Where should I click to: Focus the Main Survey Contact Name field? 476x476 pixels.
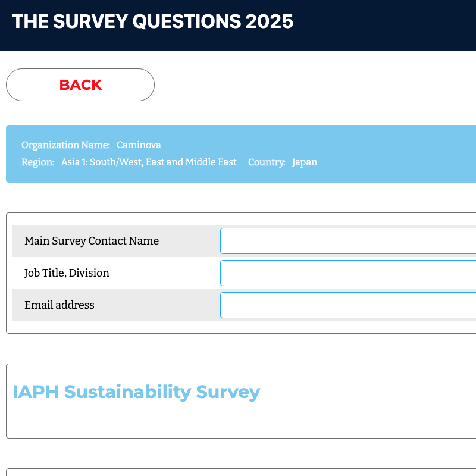point(348,241)
